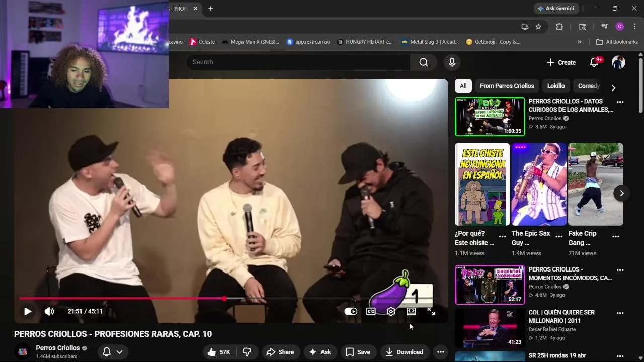Image resolution: width=644 pixels, height=362 pixels.
Task: Switch to theater mode
Action: [411, 311]
